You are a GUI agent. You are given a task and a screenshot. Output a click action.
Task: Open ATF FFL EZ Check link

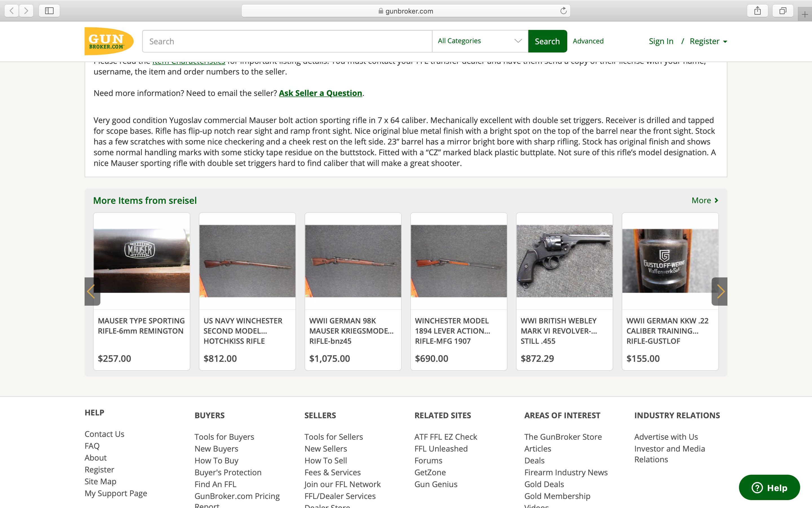(445, 437)
